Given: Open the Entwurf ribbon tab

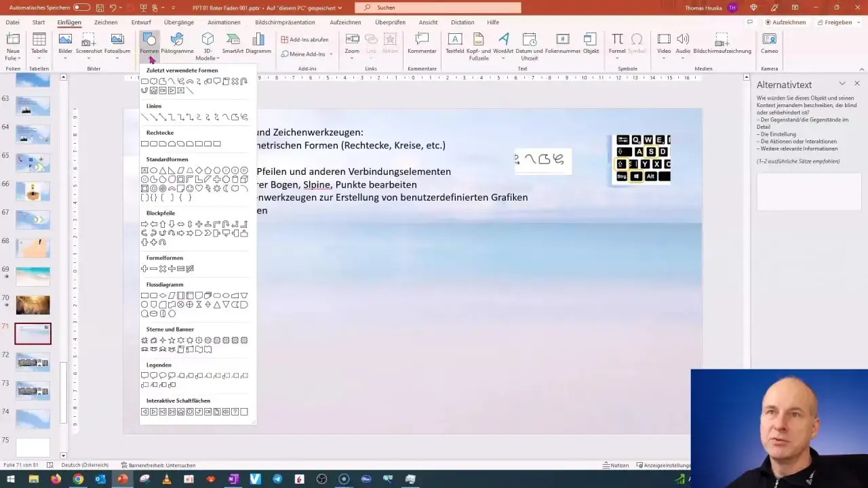Looking at the screenshot, I should click(141, 22).
